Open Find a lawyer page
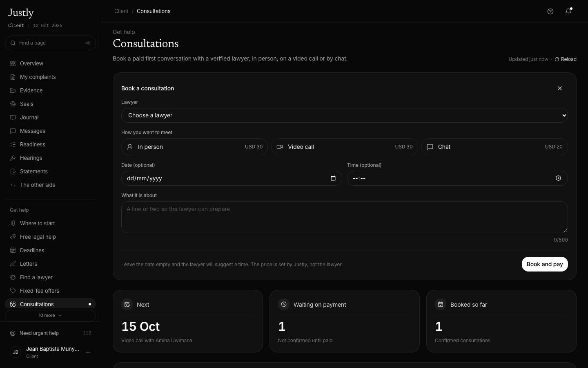Screen dimensions: 588x368 (x=50, y=277)
